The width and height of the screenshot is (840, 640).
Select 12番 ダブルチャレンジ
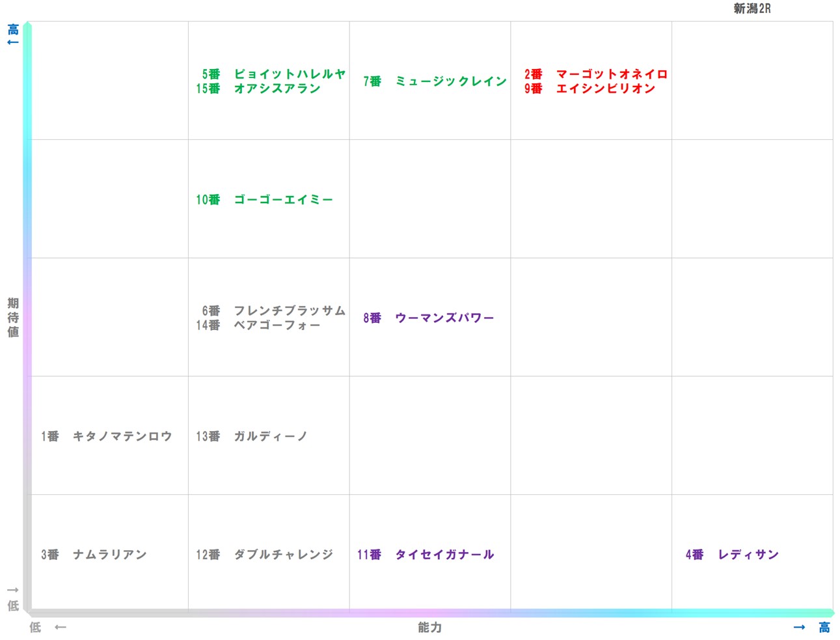[264, 555]
